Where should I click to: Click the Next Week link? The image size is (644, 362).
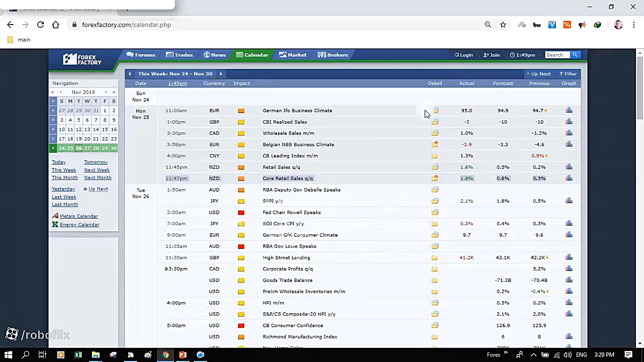click(97, 170)
